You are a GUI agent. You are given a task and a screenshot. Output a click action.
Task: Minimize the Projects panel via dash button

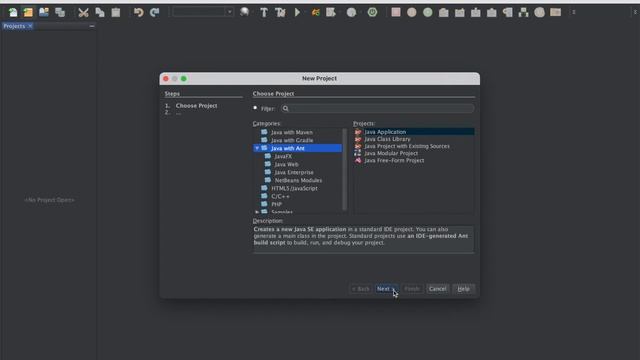(x=92, y=26)
